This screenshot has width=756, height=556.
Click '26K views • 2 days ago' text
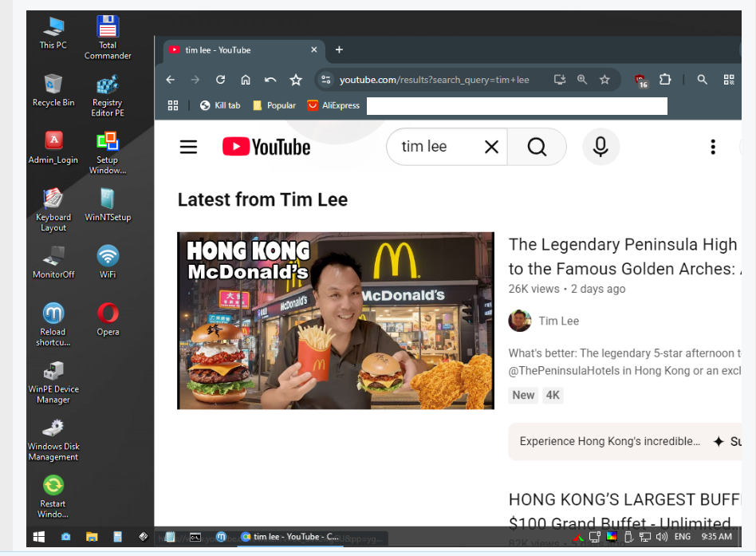pyautogui.click(x=566, y=289)
